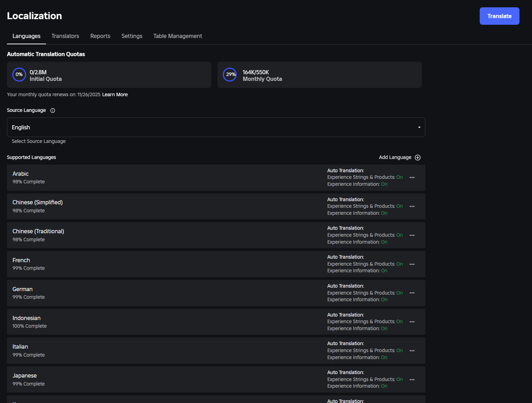Click the 164K/550K Monthly Quota value

click(256, 72)
